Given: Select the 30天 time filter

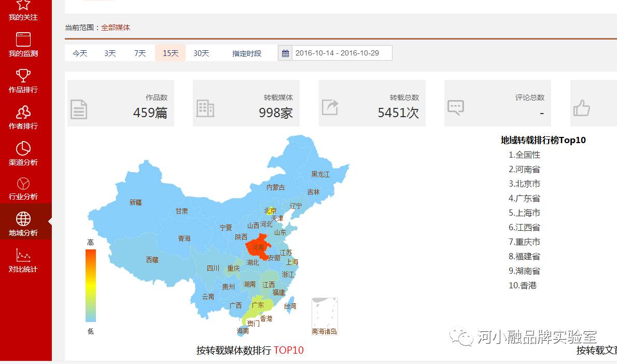Looking at the screenshot, I should (201, 53).
